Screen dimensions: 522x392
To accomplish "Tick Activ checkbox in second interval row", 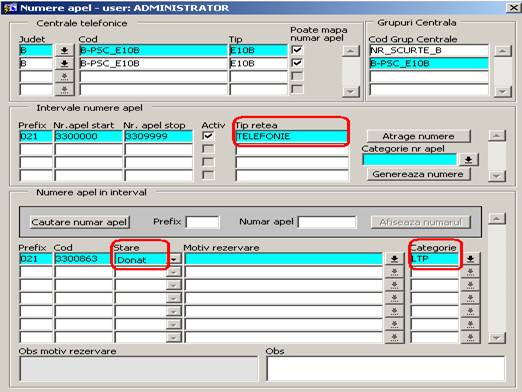I will (208, 149).
